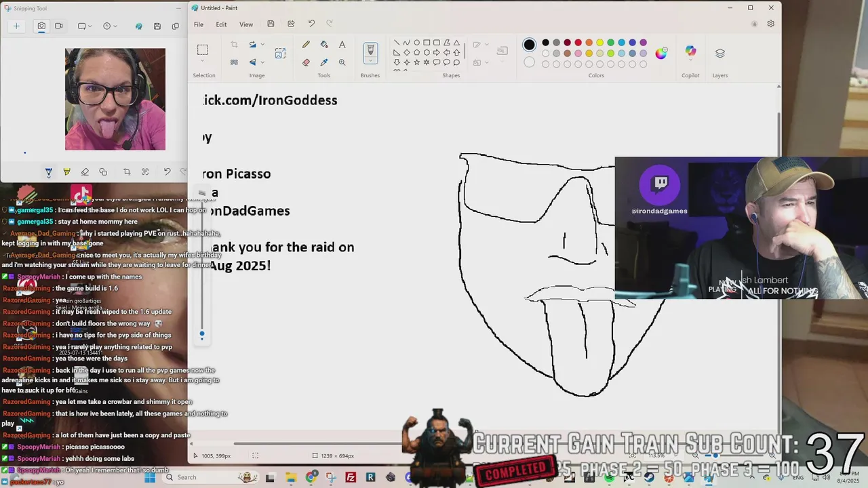Click Snipping Tool text actions icon
Image resolution: width=868 pixels, height=488 pixels.
(145, 172)
